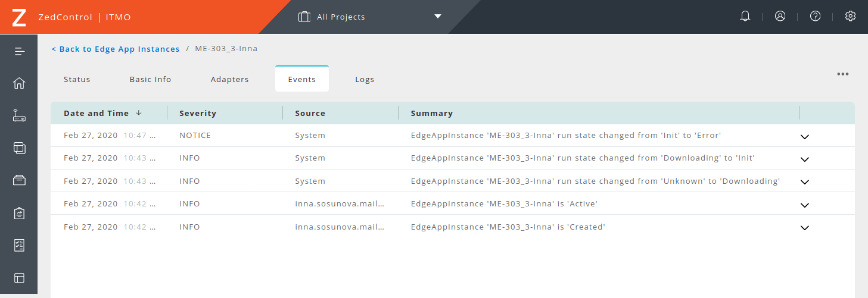Open the three-dot more options menu
This screenshot has width=868, height=298.
842,74
